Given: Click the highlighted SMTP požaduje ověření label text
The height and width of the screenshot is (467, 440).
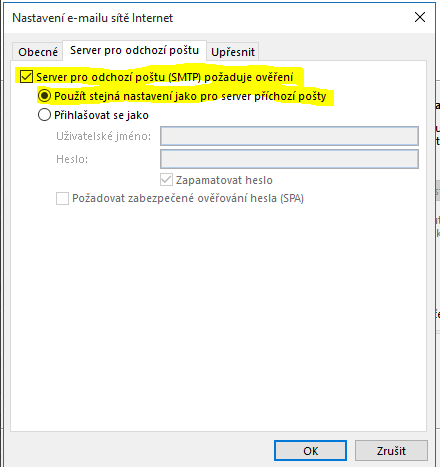Looking at the screenshot, I should 164,77.
